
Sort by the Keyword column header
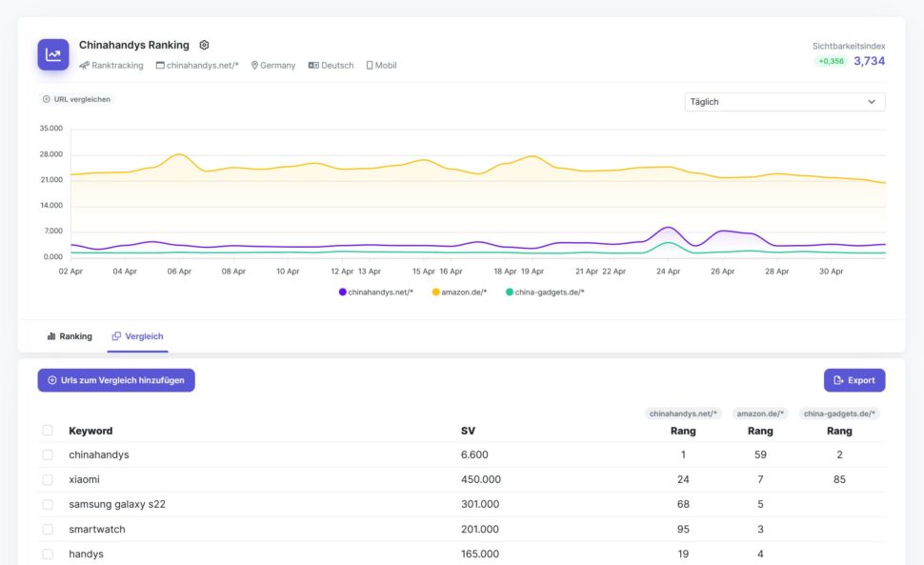90,431
